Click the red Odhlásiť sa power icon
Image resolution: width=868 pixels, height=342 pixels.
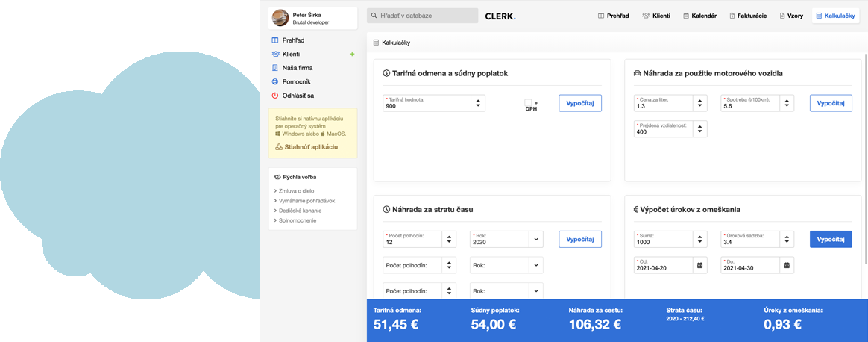(x=275, y=96)
